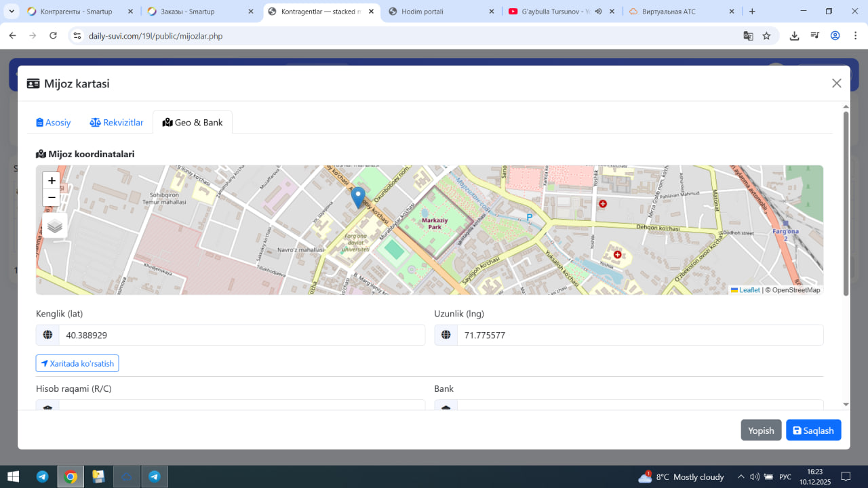Open the map layers control
Viewport: 868px width, 488px height.
(x=55, y=226)
